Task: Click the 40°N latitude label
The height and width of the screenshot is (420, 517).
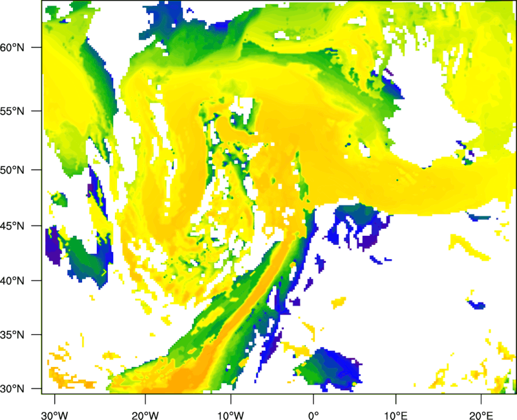Action: click(x=12, y=281)
